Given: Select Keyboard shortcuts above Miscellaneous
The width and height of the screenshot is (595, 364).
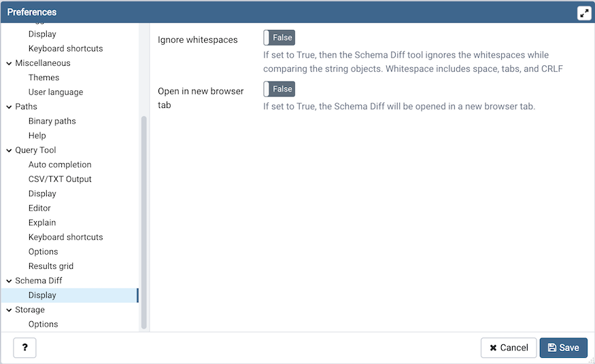Looking at the screenshot, I should 66,48.
